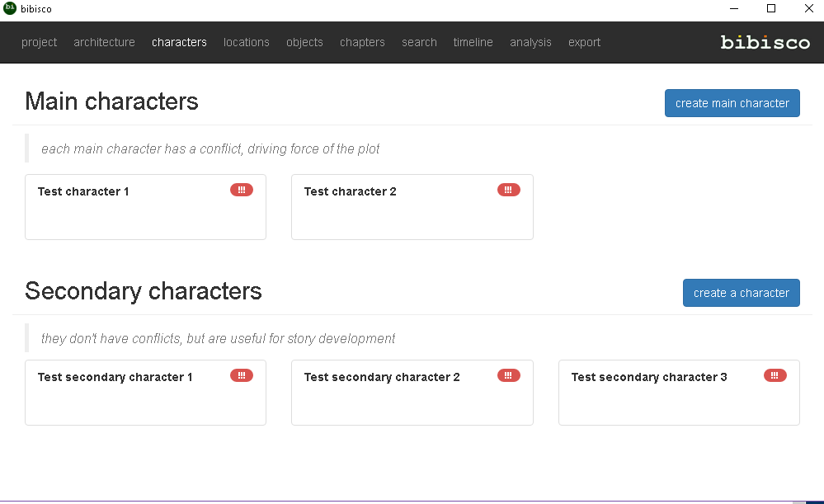The image size is (824, 504).
Task: Open the project menu
Action: click(40, 42)
